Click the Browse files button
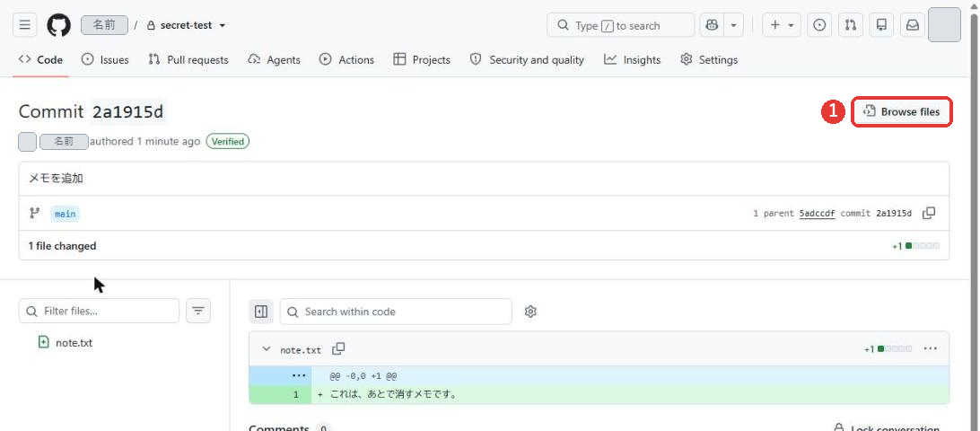Viewport: 980px width, 431px height. [902, 112]
